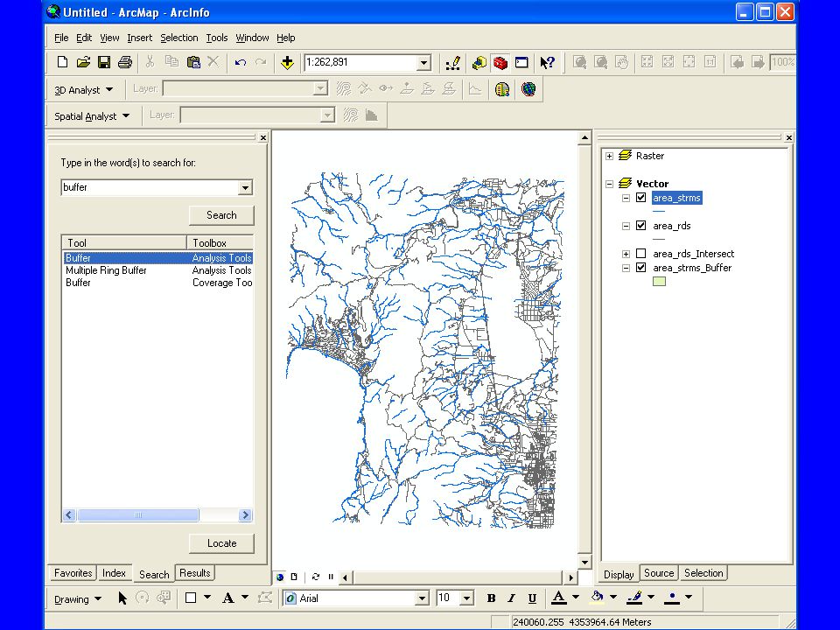Undo the last action
840x630 pixels.
tap(240, 62)
